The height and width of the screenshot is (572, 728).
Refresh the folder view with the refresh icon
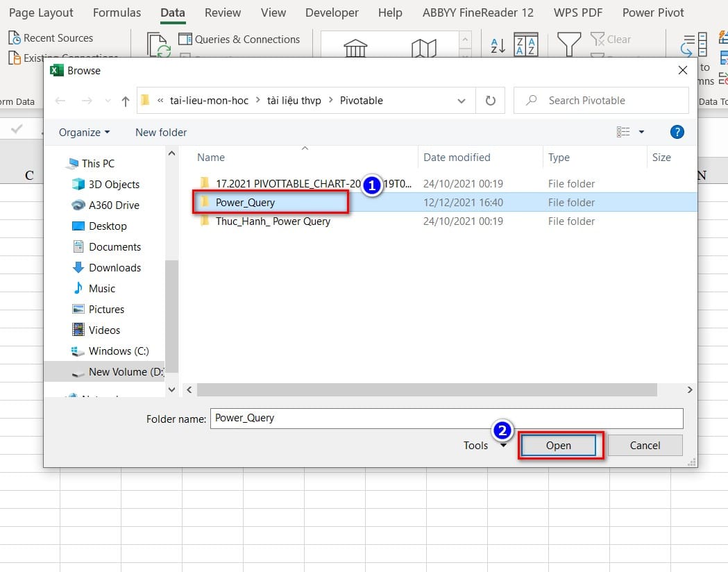coord(490,100)
